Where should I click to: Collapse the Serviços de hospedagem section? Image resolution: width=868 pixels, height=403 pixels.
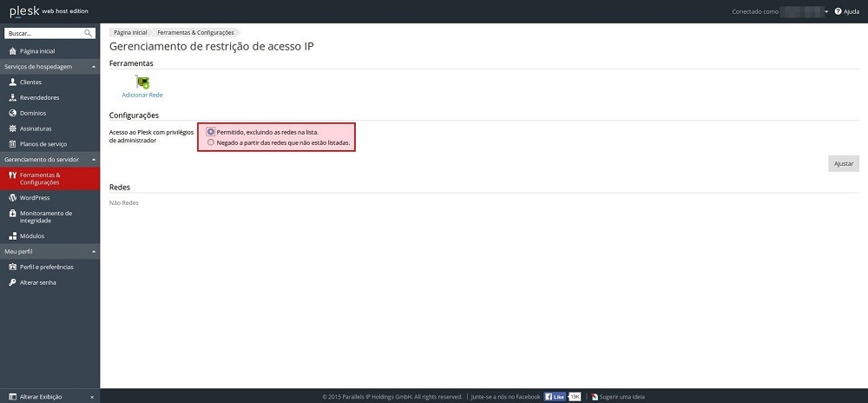(x=93, y=66)
